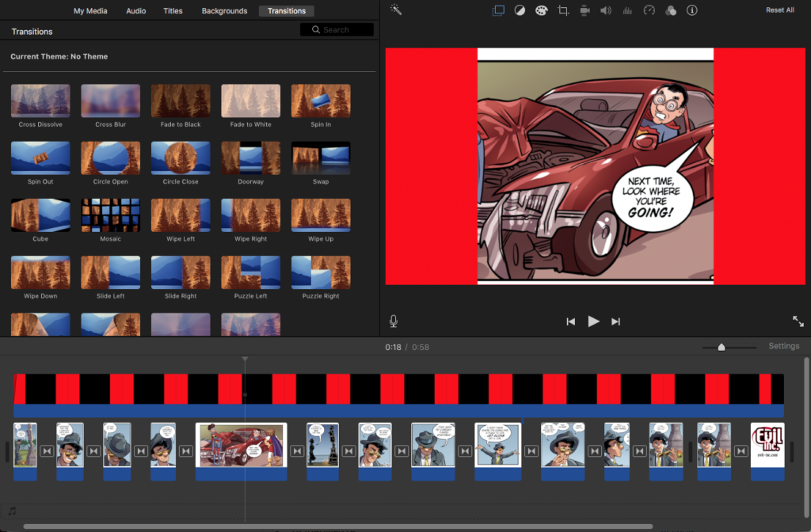The width and height of the screenshot is (811, 532).
Task: Open the Speed speedometer tool
Action: coord(649,10)
